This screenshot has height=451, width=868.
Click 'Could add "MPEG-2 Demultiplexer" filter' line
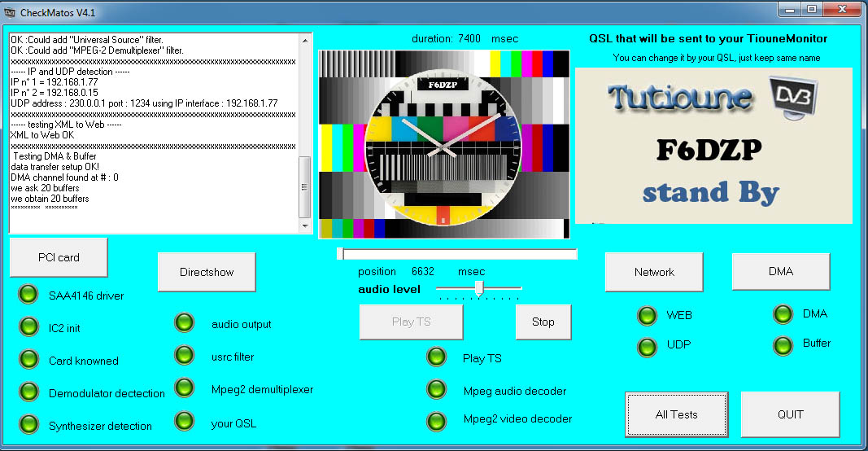click(x=97, y=50)
